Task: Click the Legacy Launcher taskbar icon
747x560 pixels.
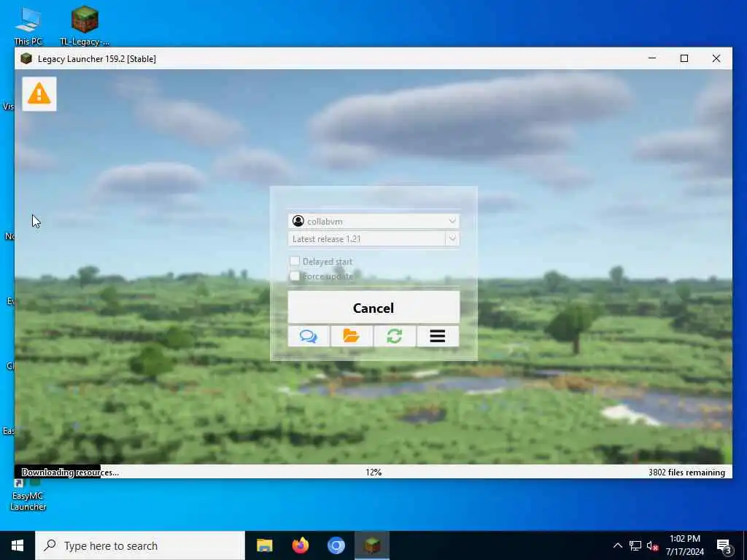Action: coord(372,545)
